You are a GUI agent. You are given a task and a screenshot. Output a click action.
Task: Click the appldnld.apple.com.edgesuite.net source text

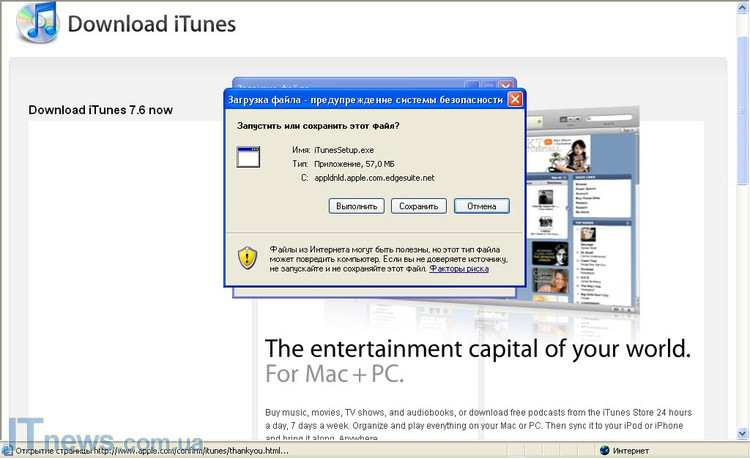tap(374, 178)
